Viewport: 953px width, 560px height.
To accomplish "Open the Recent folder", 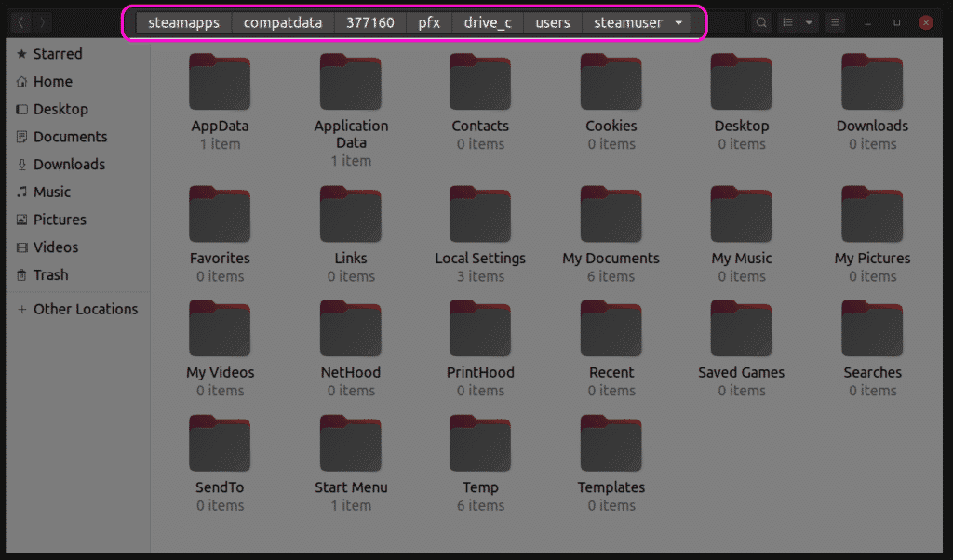I will pos(611,328).
